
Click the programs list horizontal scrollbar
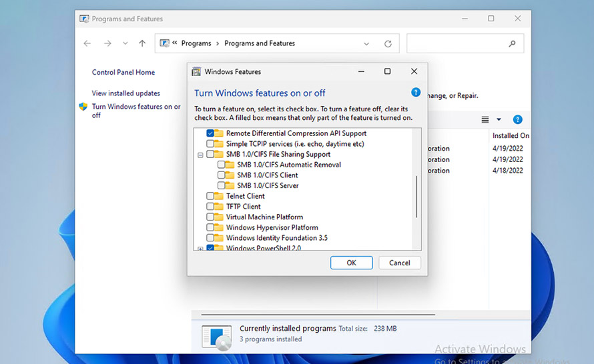(x=318, y=315)
